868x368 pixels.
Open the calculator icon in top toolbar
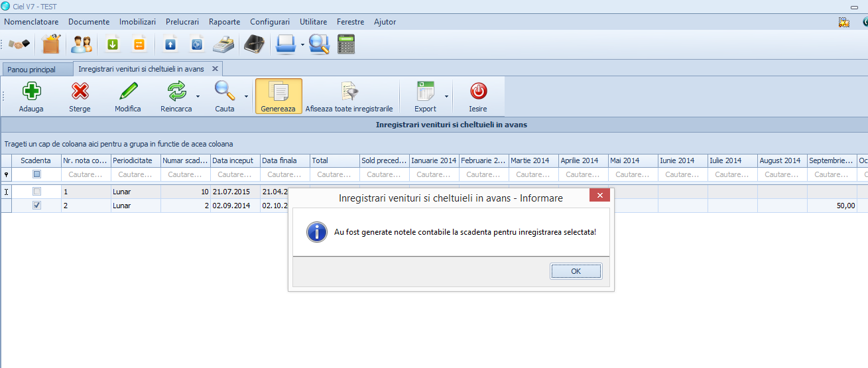(x=346, y=44)
